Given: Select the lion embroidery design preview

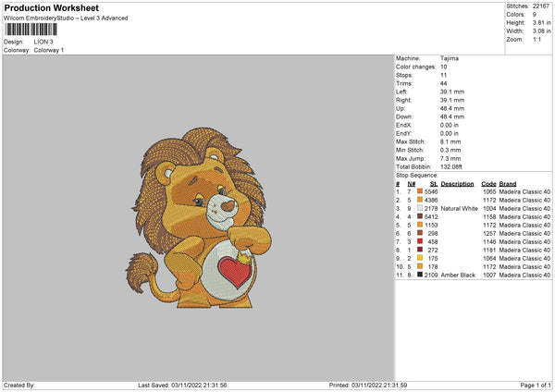Looking at the screenshot, I should [x=198, y=217].
